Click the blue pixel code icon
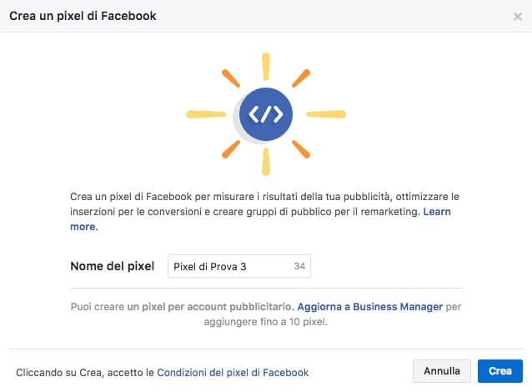This screenshot has width=532, height=392. click(266, 114)
